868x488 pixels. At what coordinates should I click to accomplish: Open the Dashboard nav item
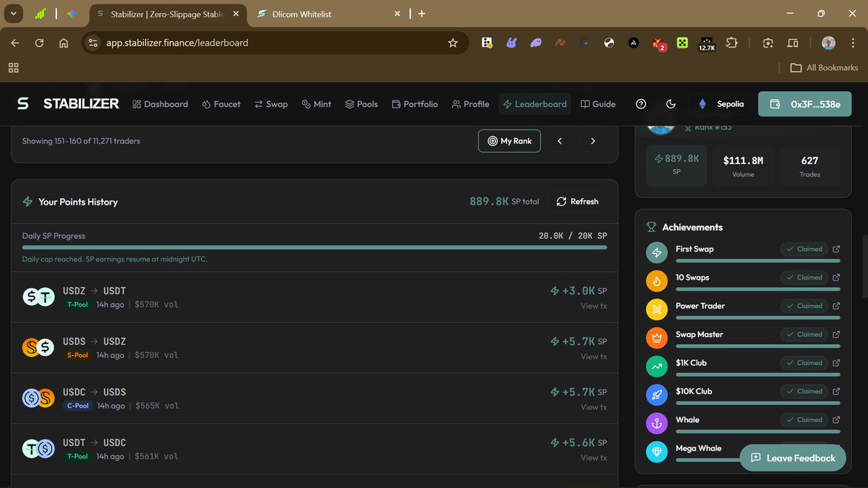click(x=160, y=104)
